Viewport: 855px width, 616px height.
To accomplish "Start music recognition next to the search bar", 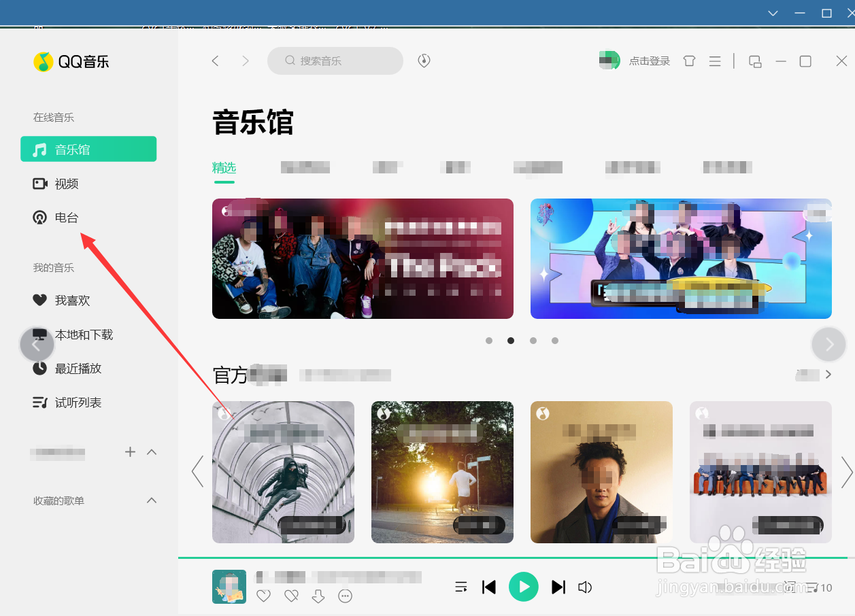I will tap(423, 61).
